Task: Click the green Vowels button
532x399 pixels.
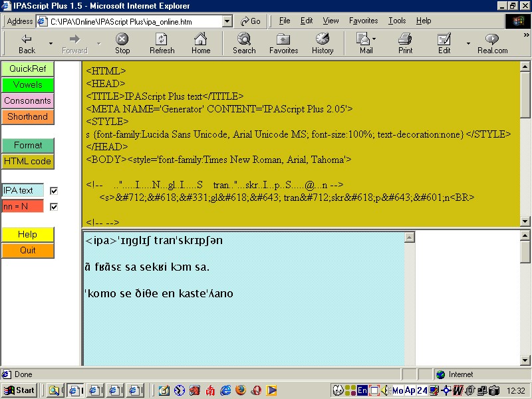Action: 28,85
